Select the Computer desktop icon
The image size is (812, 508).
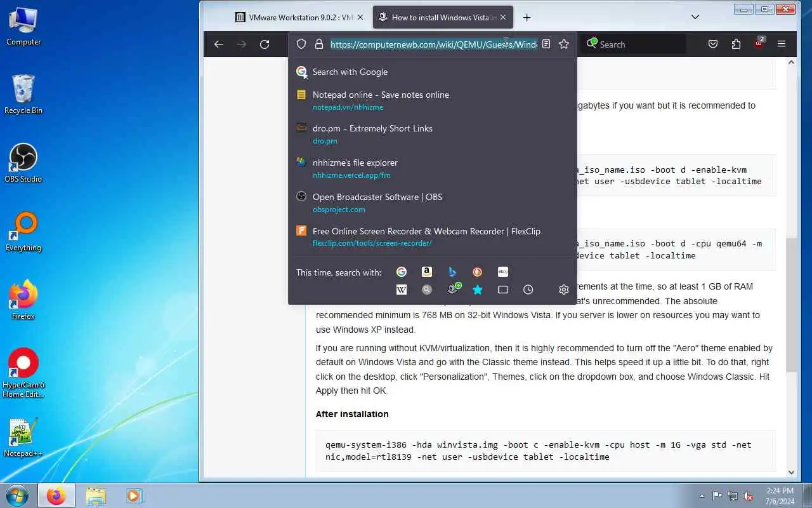pyautogui.click(x=23, y=27)
